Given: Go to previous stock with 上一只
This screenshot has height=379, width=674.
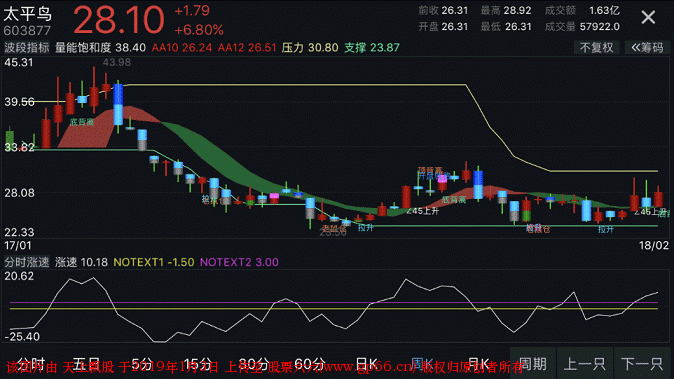Looking at the screenshot, I should point(585,364).
